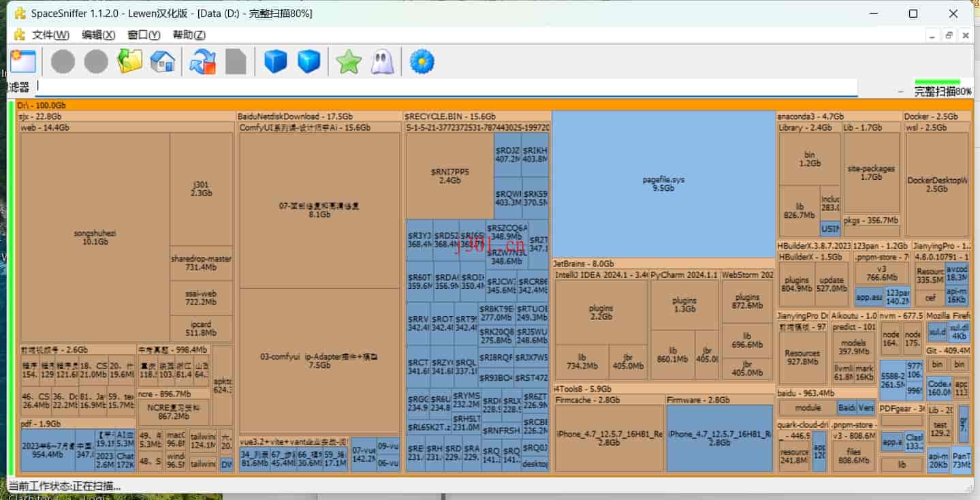Open the 窗口(Y) menu
The height and width of the screenshot is (500, 980).
pos(144,35)
